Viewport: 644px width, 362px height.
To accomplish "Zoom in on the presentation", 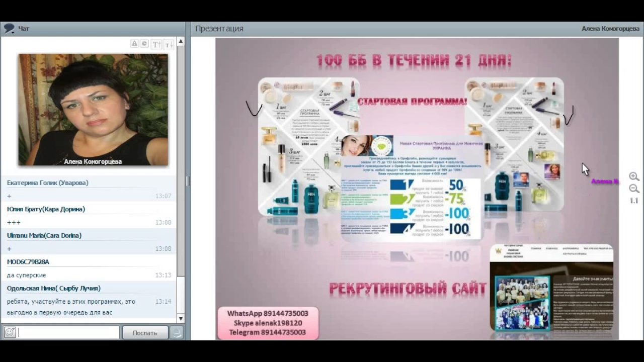I will (634, 177).
